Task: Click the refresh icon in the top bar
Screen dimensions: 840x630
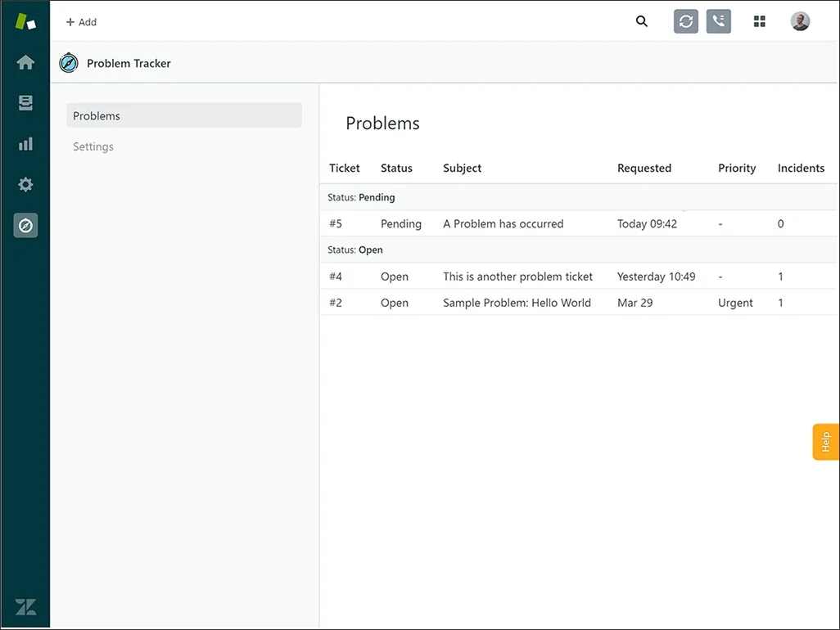Action: pos(685,21)
